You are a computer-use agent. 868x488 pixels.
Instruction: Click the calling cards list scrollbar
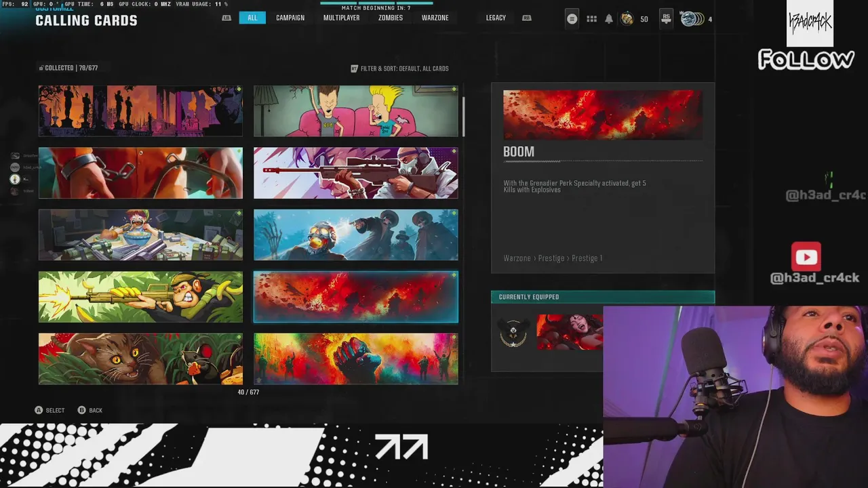465,117
